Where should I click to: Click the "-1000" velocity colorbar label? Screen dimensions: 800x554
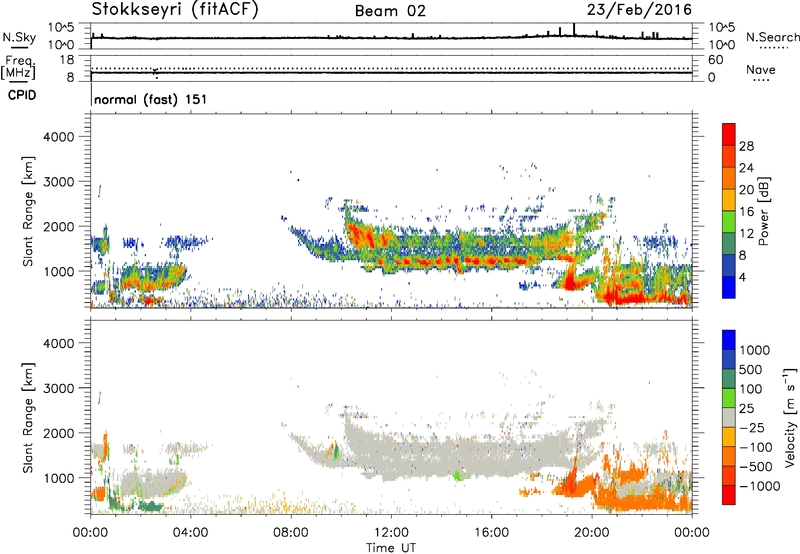point(760,486)
